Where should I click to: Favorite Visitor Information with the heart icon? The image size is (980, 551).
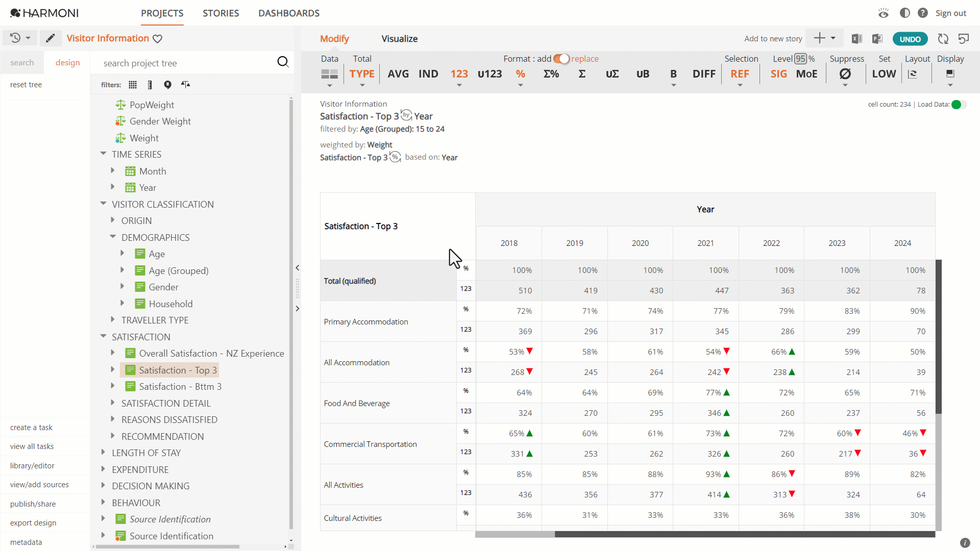[158, 39]
